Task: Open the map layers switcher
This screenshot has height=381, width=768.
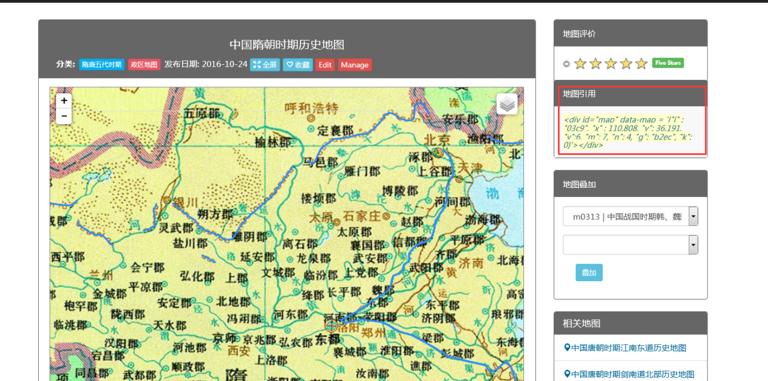Action: pos(507,104)
